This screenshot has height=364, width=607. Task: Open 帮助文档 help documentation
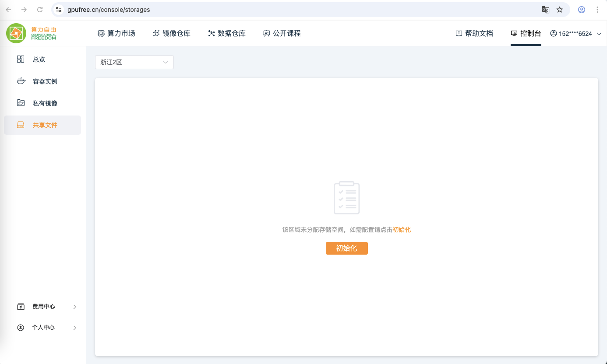(x=474, y=33)
